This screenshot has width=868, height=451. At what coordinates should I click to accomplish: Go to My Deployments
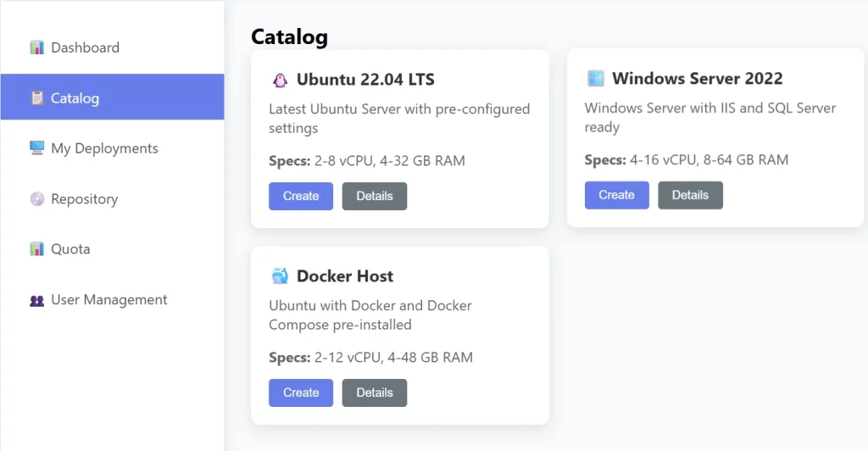click(x=113, y=148)
